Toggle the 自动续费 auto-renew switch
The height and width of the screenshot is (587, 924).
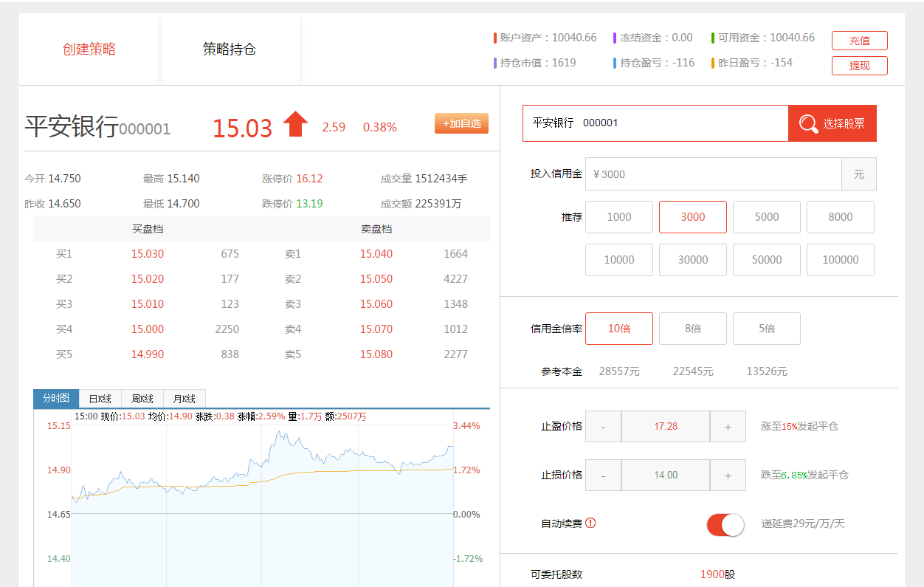coord(725,525)
